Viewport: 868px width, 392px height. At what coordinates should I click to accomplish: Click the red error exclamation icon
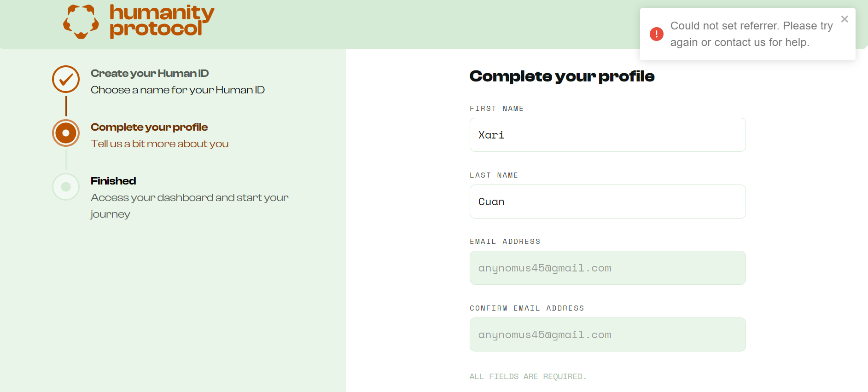(656, 34)
